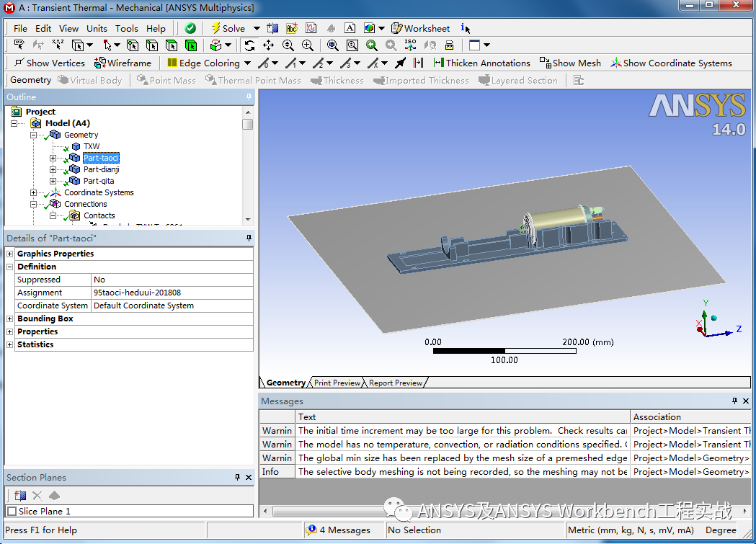Image resolution: width=756 pixels, height=544 pixels.
Task: Select the Edge selection filter icon
Action: click(x=152, y=45)
